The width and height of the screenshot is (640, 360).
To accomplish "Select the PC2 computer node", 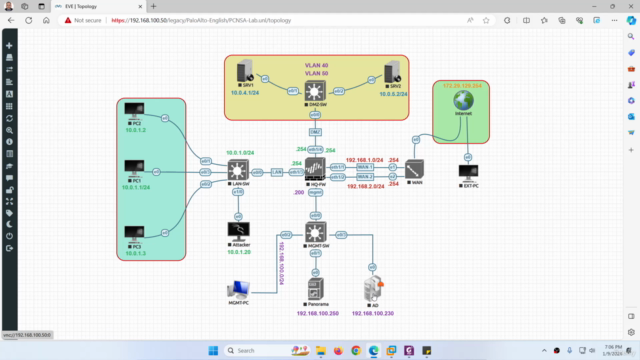I will coord(134,111).
